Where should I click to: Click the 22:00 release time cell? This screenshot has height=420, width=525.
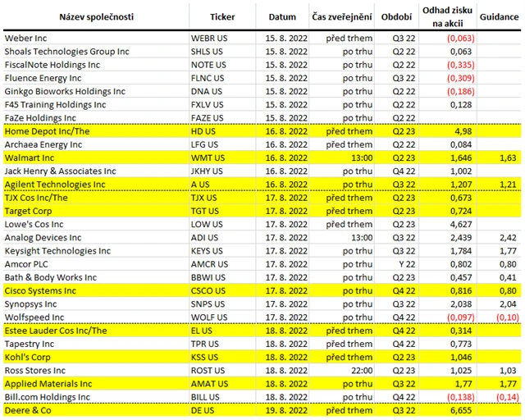(x=359, y=370)
